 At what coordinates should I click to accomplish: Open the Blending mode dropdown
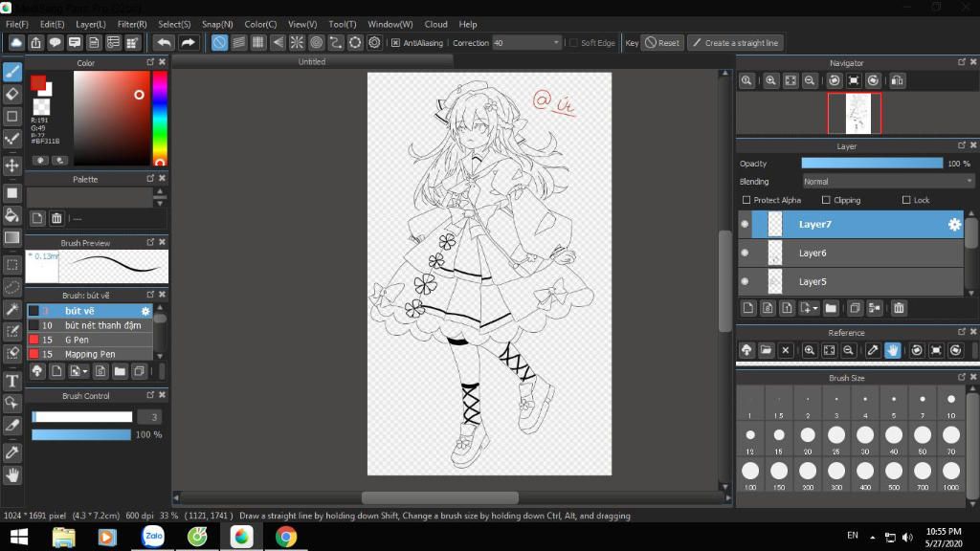pyautogui.click(x=888, y=181)
